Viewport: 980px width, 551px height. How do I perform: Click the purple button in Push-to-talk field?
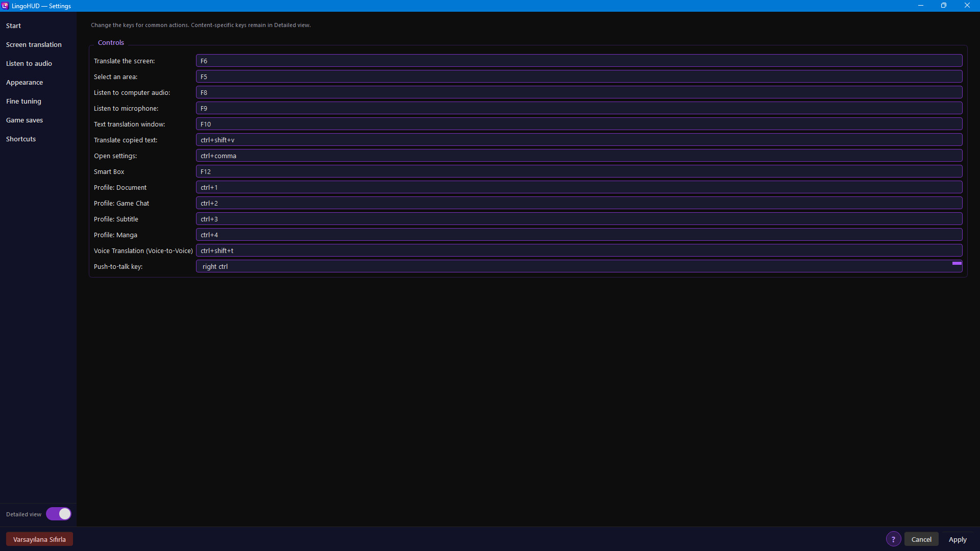(x=957, y=263)
